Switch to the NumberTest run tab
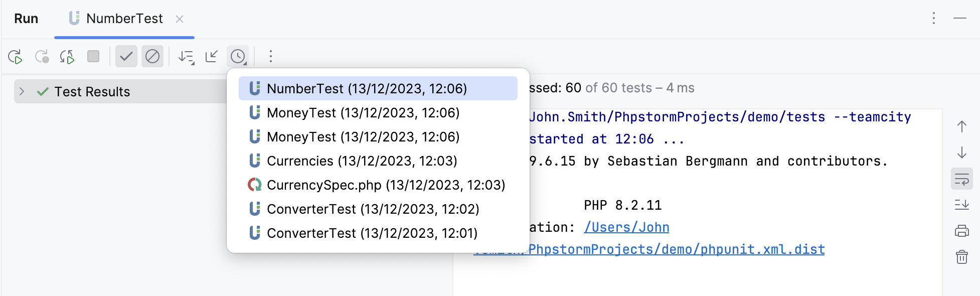Image resolution: width=980 pixels, height=296 pixels. (x=124, y=19)
